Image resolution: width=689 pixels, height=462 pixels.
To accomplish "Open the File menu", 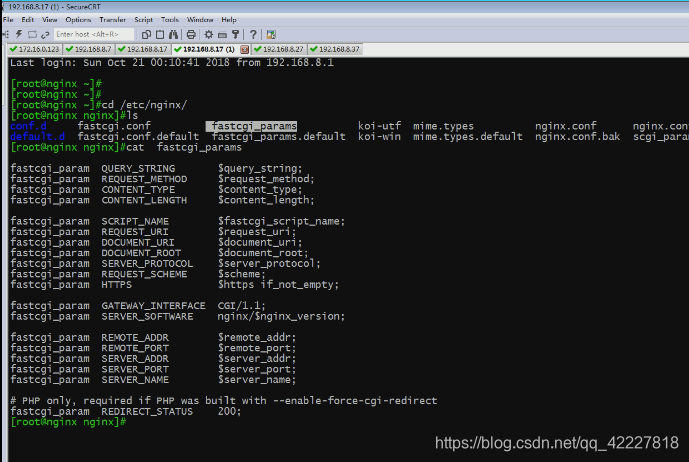I will pyautogui.click(x=8, y=20).
